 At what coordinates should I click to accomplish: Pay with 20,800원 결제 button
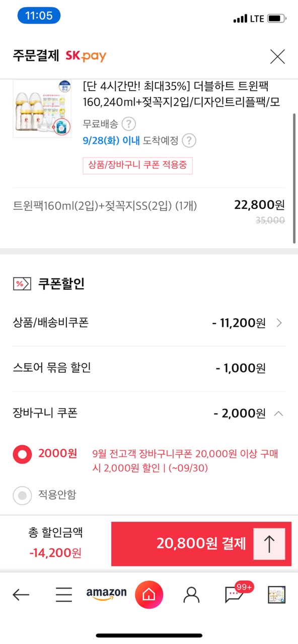(x=201, y=544)
